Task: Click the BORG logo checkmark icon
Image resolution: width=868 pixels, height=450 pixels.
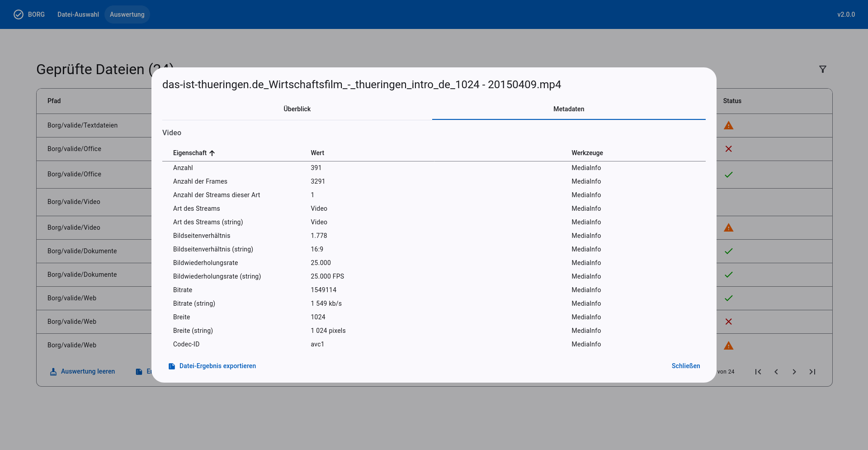Action: pyautogui.click(x=19, y=14)
